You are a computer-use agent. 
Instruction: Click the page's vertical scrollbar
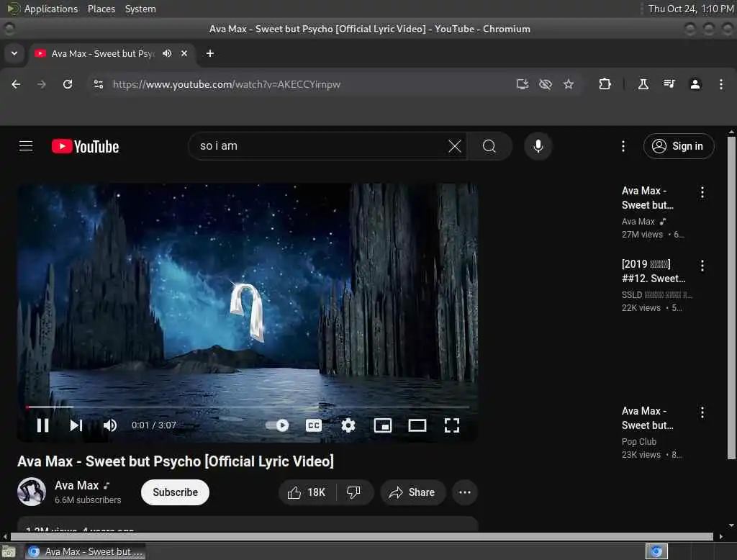click(x=731, y=297)
